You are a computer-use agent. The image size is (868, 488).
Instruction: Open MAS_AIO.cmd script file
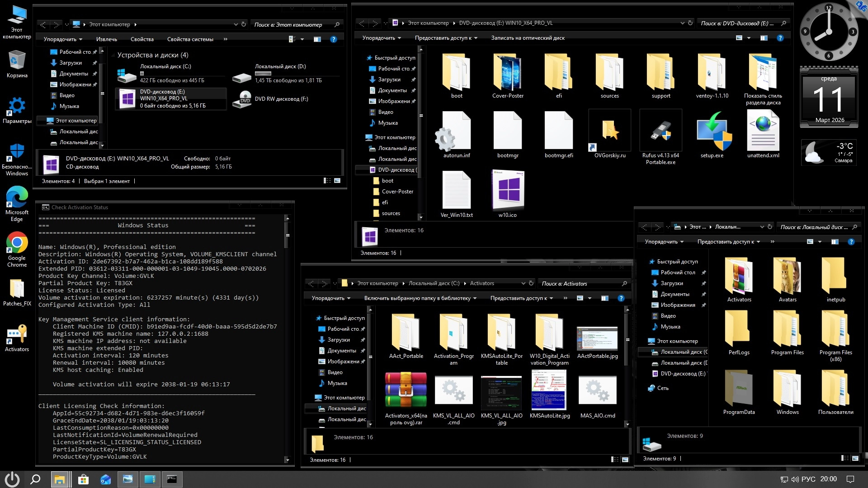(597, 390)
